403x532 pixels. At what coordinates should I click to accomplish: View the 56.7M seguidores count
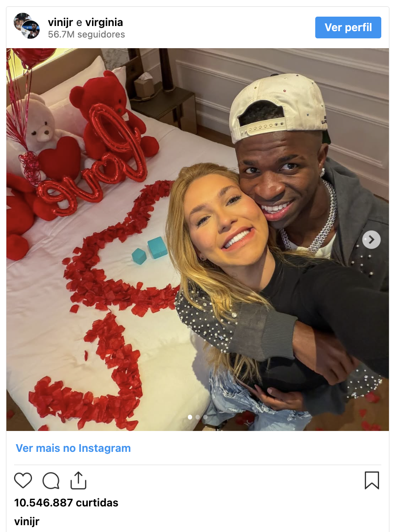(x=86, y=35)
